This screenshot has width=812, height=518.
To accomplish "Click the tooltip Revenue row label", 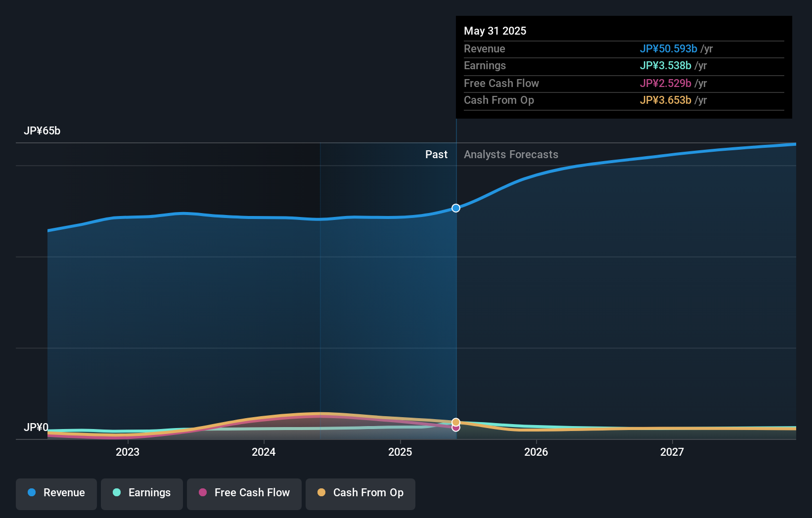I will tap(485, 49).
